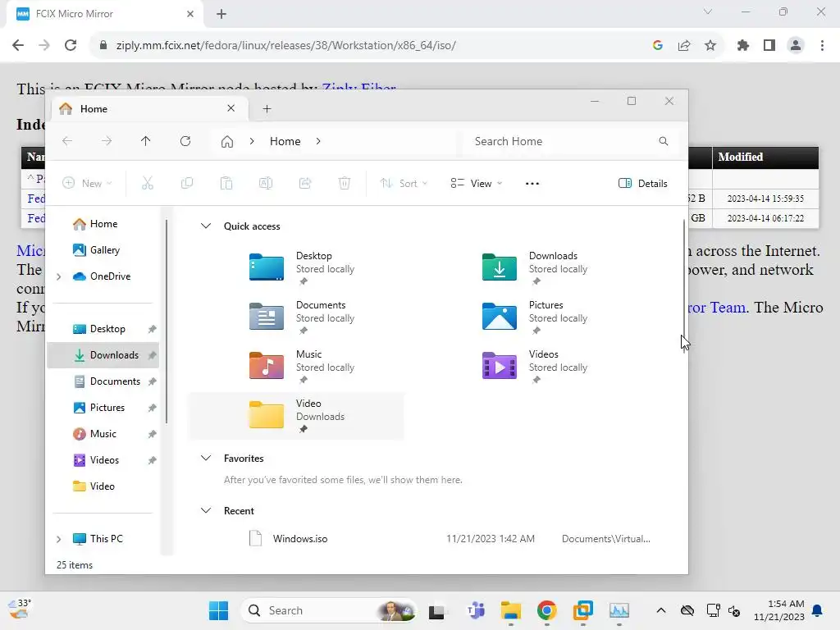Expand OneDrive in navigation pane
Image resolution: width=840 pixels, height=630 pixels.
click(59, 276)
